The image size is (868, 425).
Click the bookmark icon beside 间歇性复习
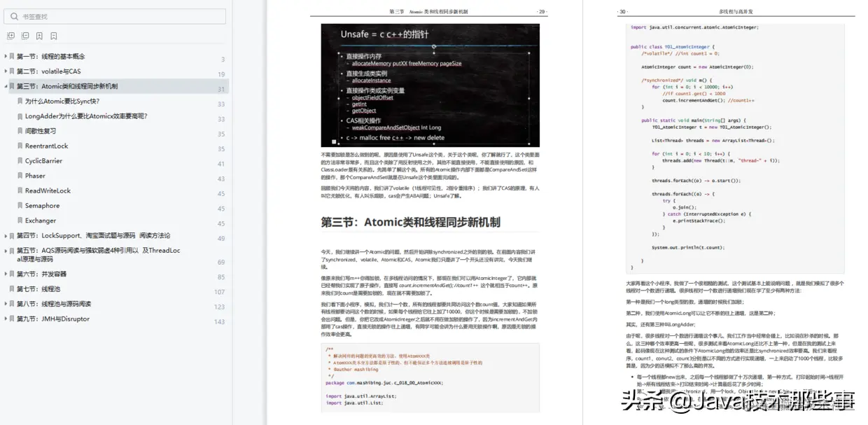click(x=20, y=131)
